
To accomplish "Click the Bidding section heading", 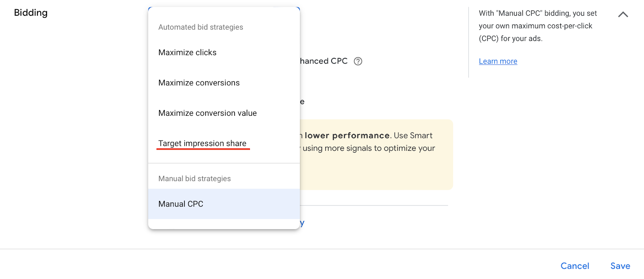I will (31, 13).
